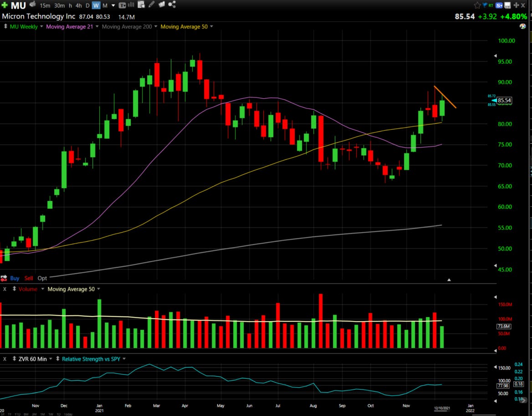
Task: Click the green plus add-symbol icon
Action: (5, 5)
